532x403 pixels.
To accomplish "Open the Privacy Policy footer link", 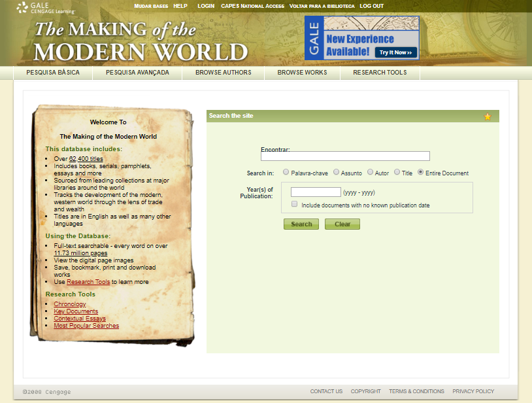I will [473, 391].
